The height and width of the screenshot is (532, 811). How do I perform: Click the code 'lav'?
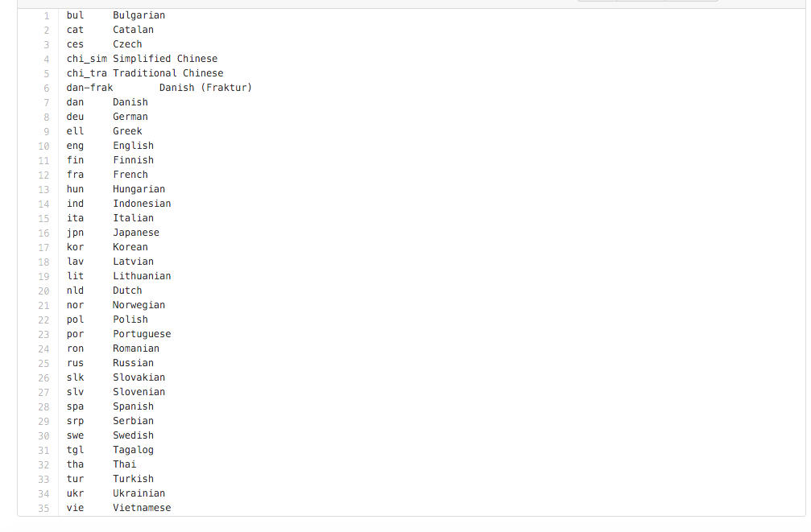click(x=75, y=262)
